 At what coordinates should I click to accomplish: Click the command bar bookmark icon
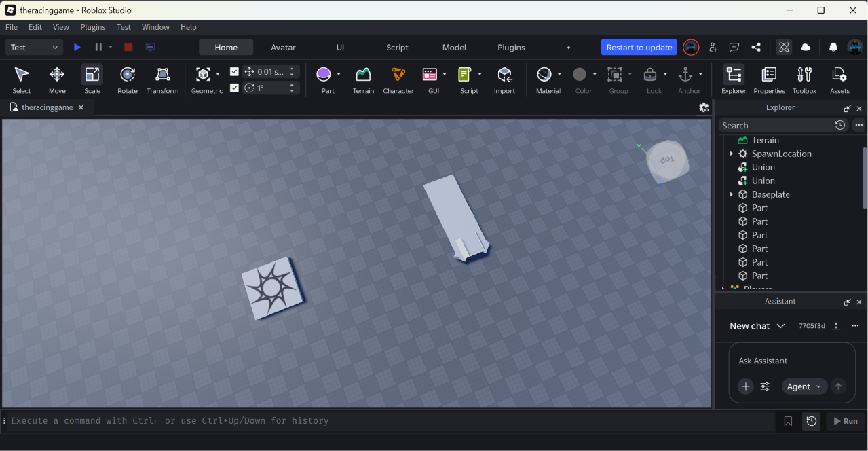pos(788,421)
